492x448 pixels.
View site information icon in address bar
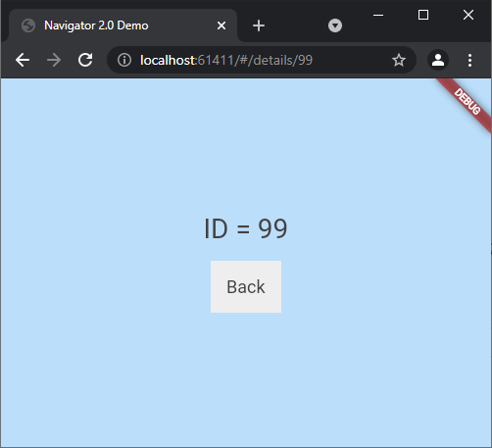tap(124, 60)
